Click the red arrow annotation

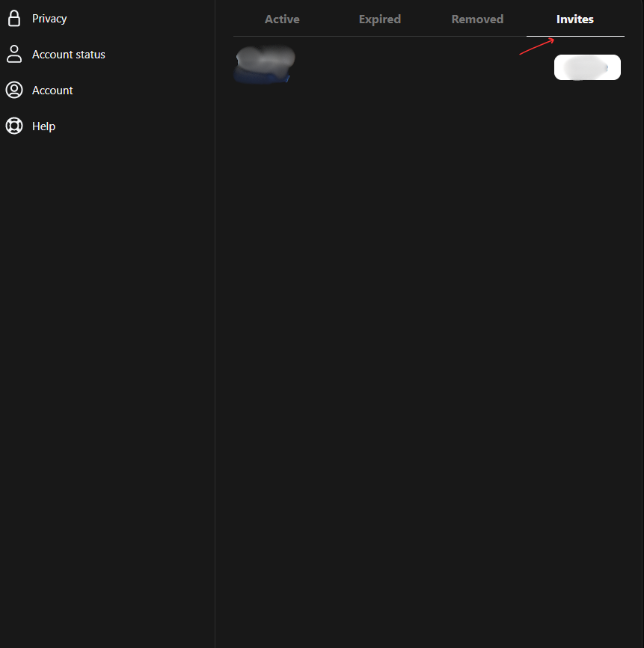click(x=537, y=46)
